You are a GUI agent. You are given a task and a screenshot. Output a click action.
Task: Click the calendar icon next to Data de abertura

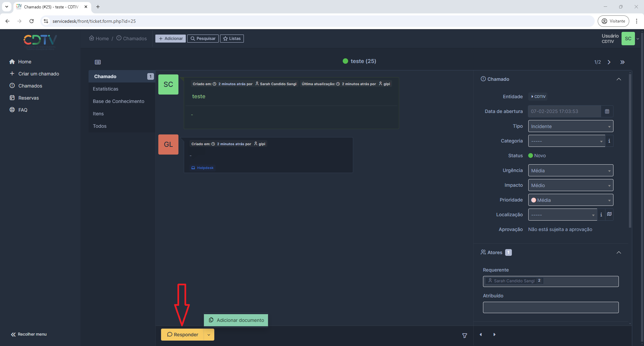[x=607, y=111]
